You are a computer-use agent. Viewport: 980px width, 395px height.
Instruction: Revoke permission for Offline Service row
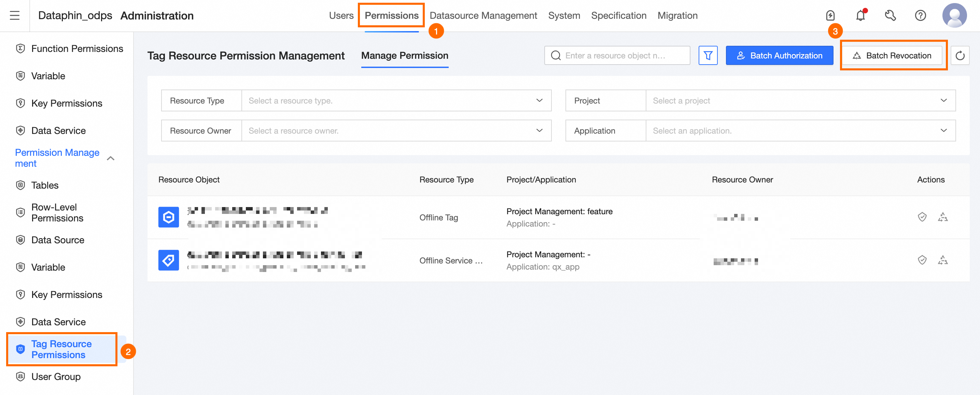943,260
